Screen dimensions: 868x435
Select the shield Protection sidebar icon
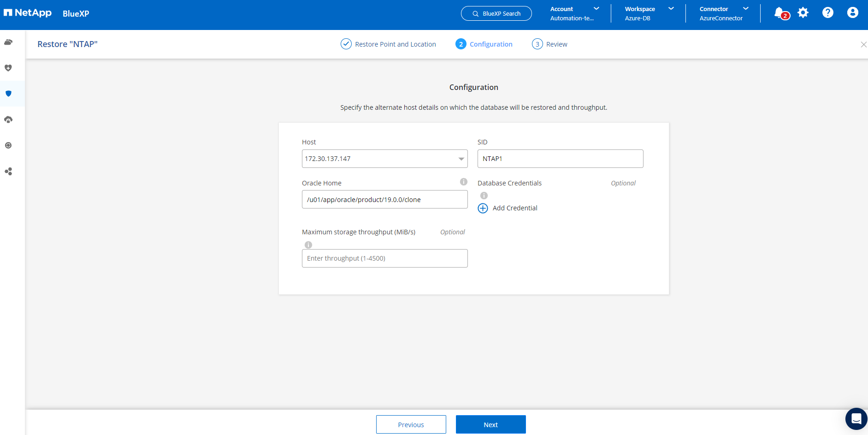click(8, 94)
